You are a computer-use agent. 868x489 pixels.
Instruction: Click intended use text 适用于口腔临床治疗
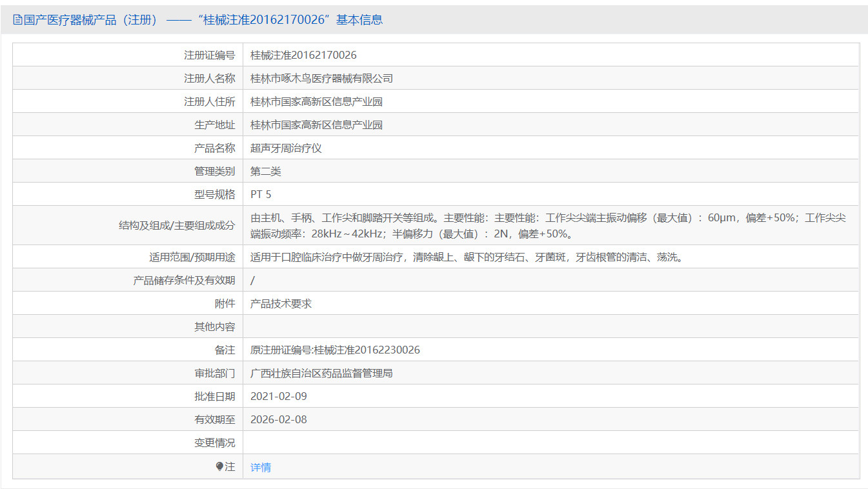click(467, 257)
